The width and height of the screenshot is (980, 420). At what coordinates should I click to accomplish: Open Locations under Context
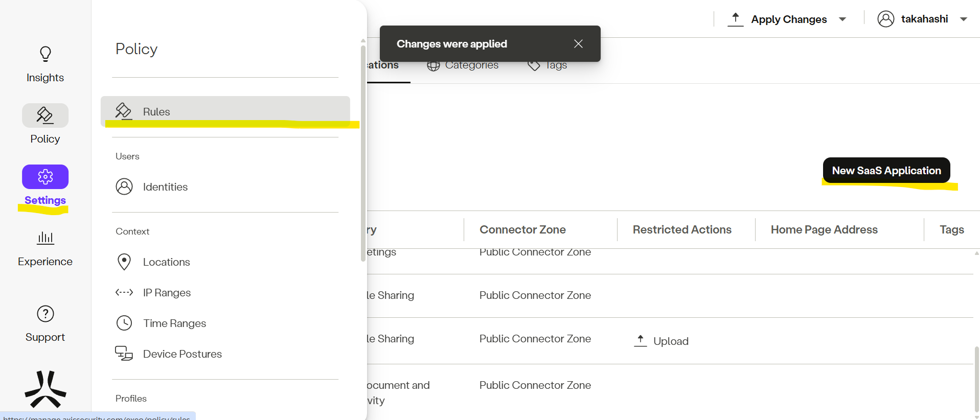coord(166,262)
